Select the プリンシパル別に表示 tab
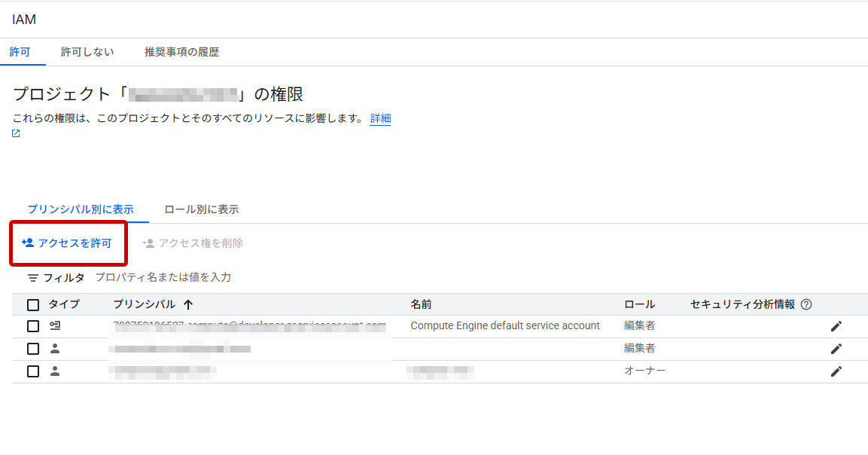Screen dimensions: 868x455 (x=81, y=209)
